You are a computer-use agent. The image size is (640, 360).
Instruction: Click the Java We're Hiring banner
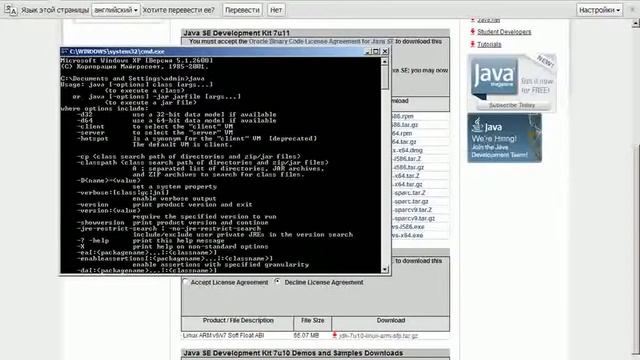click(x=504, y=138)
